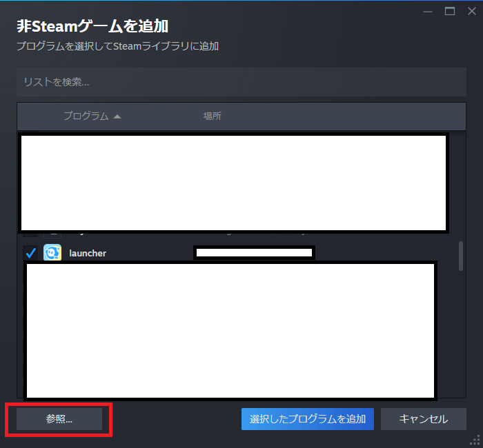
Task: Focus the リストを検索 search field
Action: 241,82
